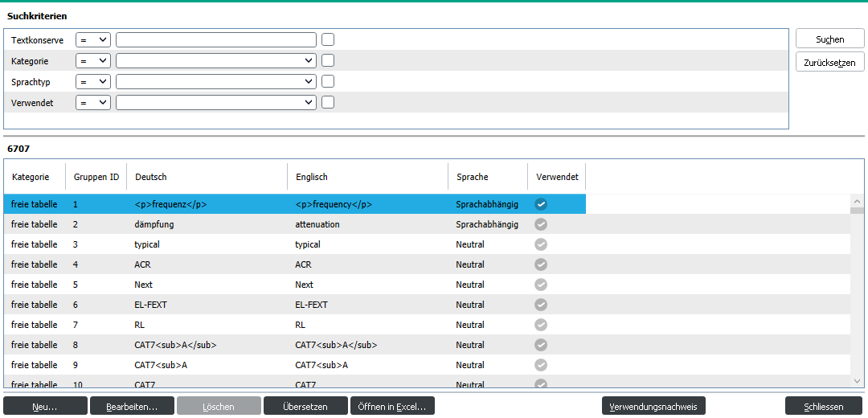This screenshot has height=418, width=868.
Task: Click the Suchen button
Action: (x=829, y=39)
